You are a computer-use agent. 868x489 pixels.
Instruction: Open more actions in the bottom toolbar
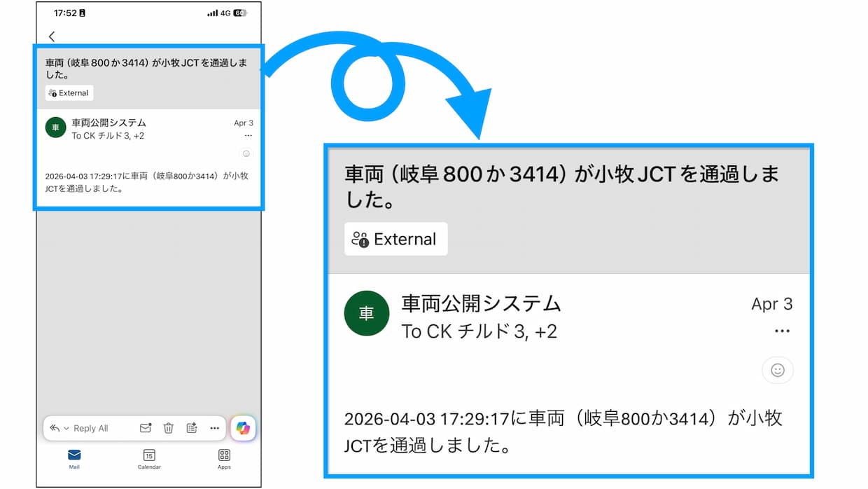(x=214, y=428)
